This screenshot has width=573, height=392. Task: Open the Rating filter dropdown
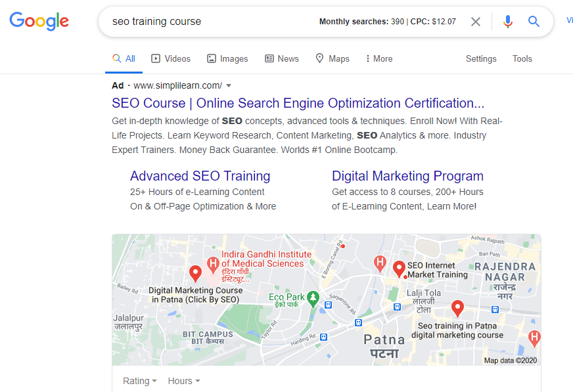pyautogui.click(x=140, y=381)
